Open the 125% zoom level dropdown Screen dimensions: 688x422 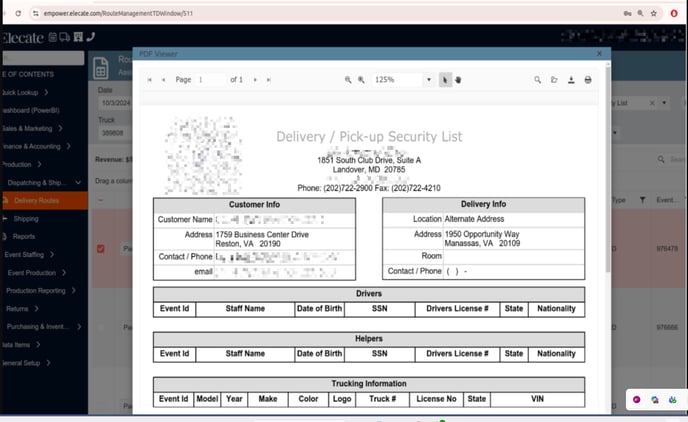coord(429,79)
